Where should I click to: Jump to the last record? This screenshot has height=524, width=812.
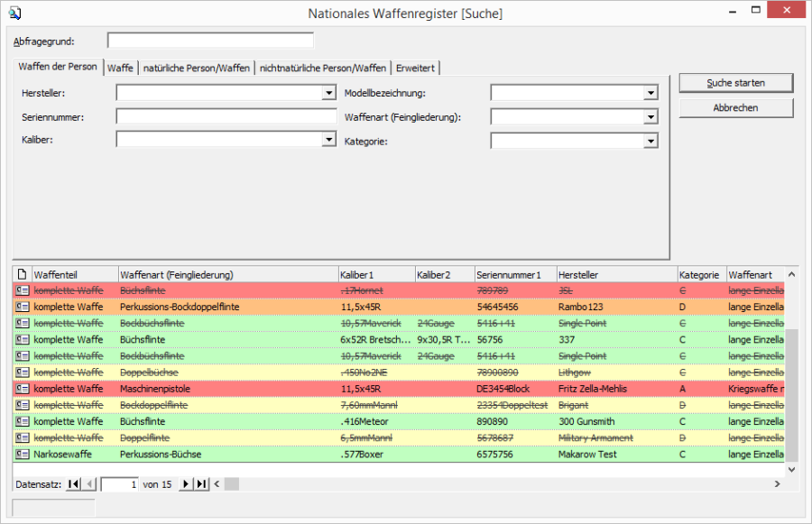pos(201,484)
